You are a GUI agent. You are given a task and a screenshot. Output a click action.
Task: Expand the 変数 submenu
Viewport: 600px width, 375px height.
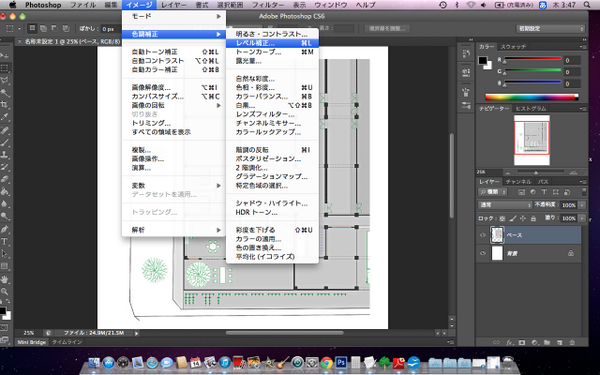click(x=174, y=186)
